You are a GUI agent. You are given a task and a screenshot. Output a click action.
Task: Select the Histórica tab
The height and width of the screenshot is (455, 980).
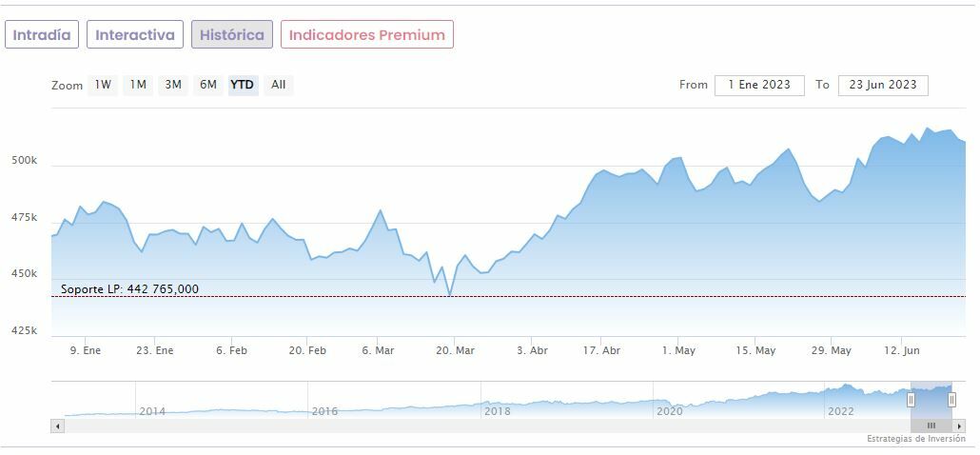point(232,35)
